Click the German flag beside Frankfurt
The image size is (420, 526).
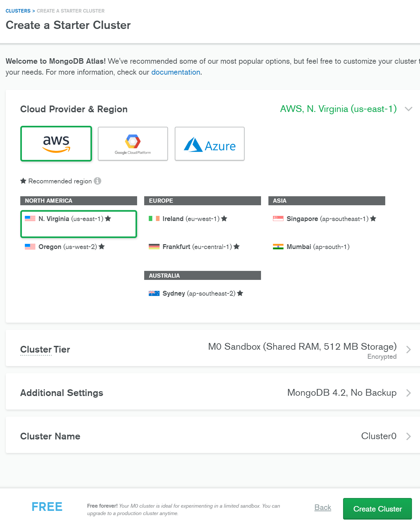coord(154,247)
